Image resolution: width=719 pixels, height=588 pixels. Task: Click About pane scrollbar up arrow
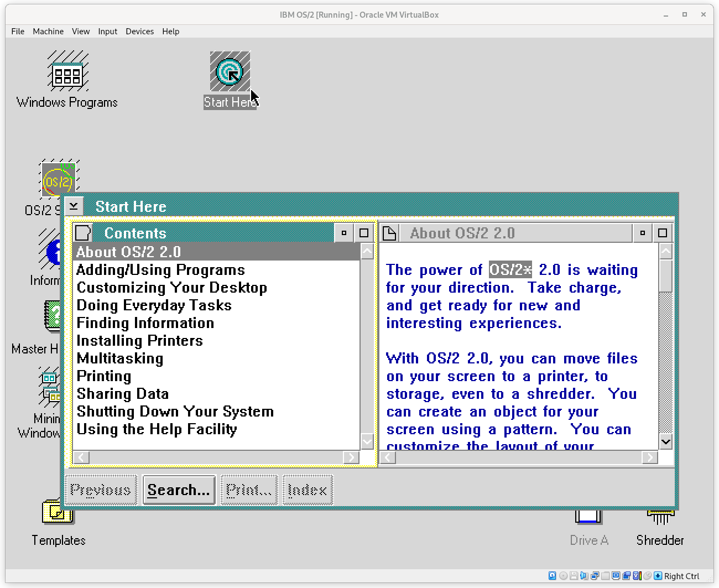[x=666, y=252]
